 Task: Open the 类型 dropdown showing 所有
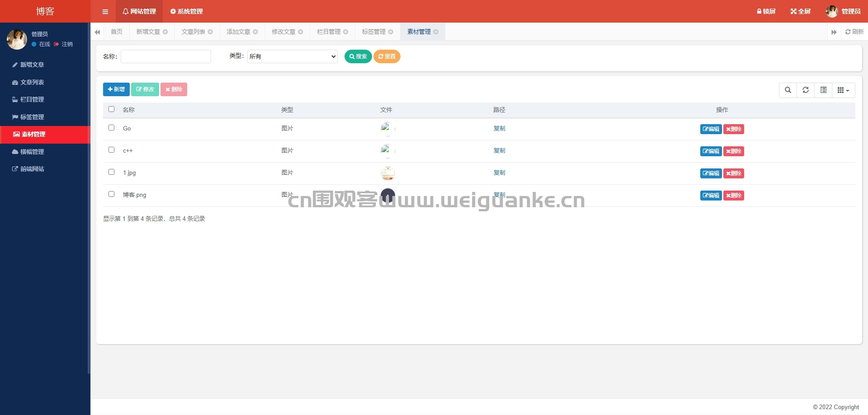tap(292, 56)
